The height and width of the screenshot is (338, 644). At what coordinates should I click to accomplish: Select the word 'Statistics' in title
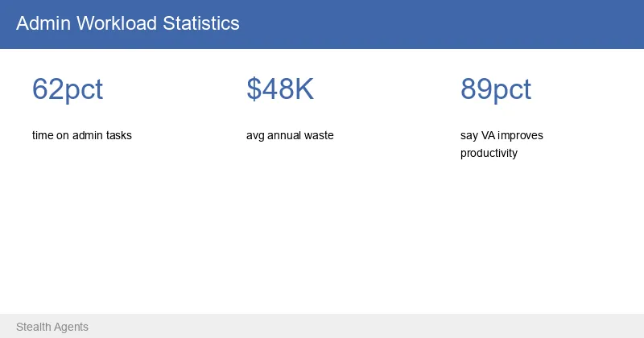(200, 23)
